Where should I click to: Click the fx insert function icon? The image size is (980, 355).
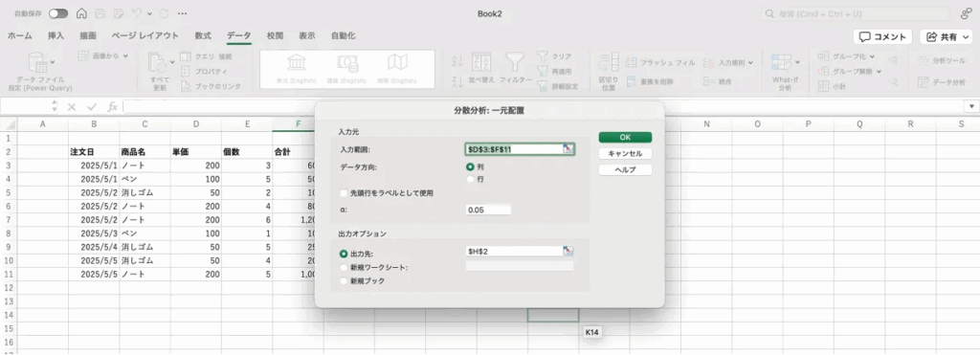pyautogui.click(x=113, y=107)
